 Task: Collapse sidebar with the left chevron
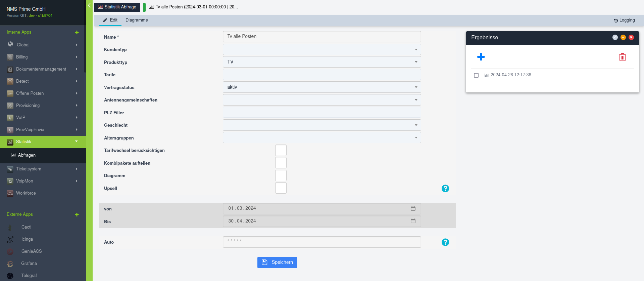(x=89, y=5)
